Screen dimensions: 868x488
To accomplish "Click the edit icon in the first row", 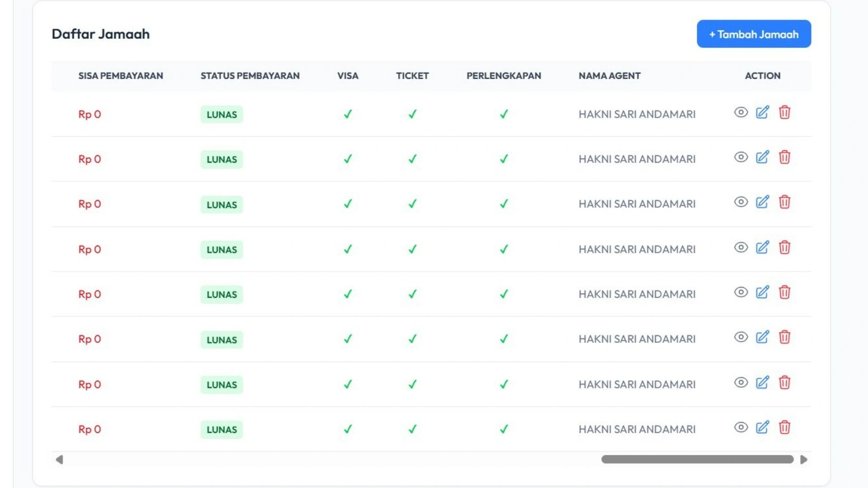I will coord(762,113).
